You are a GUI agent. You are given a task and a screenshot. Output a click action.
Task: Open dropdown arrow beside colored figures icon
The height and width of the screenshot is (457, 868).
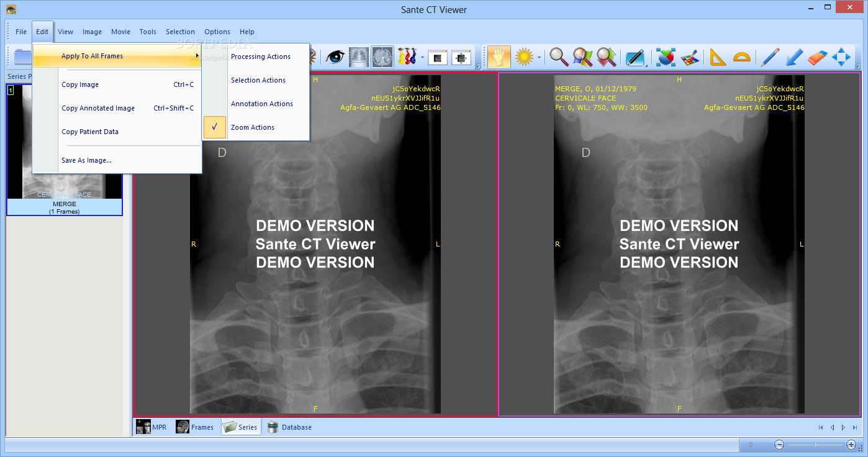coord(422,58)
